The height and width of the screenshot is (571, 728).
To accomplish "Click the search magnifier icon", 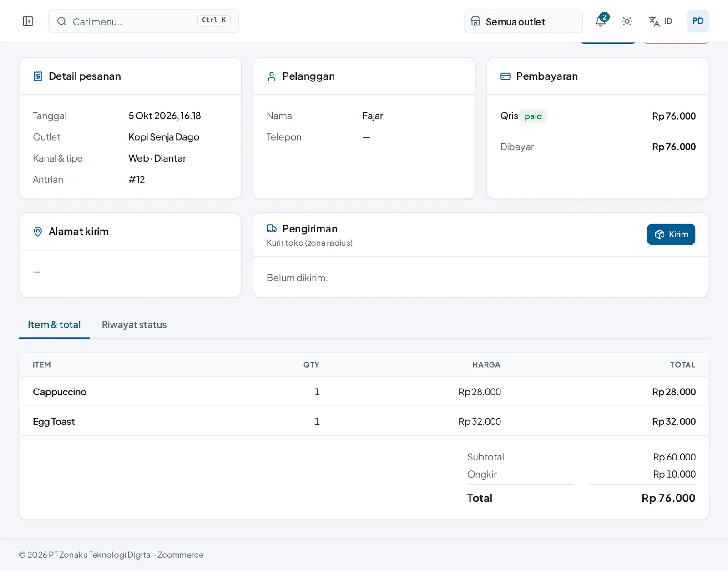I will (x=62, y=21).
